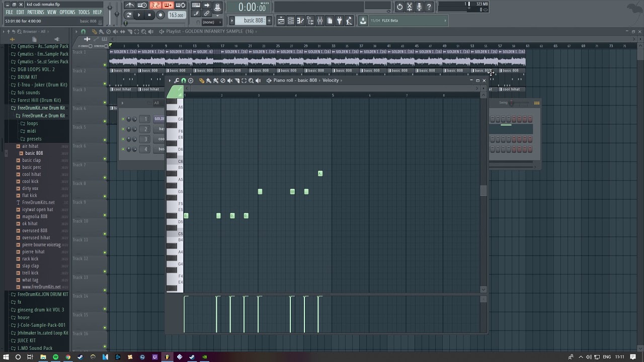This screenshot has height=362, width=644.
Task: Select pierre bourne voicetag sample
Action: [x=41, y=245]
